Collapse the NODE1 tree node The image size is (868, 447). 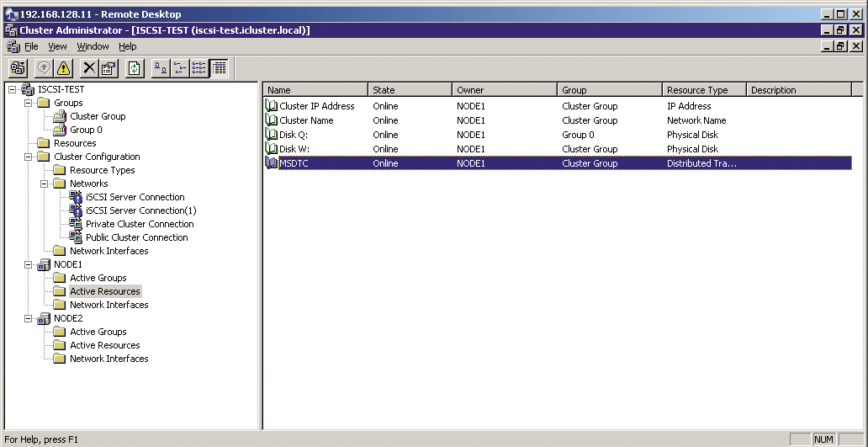point(28,265)
